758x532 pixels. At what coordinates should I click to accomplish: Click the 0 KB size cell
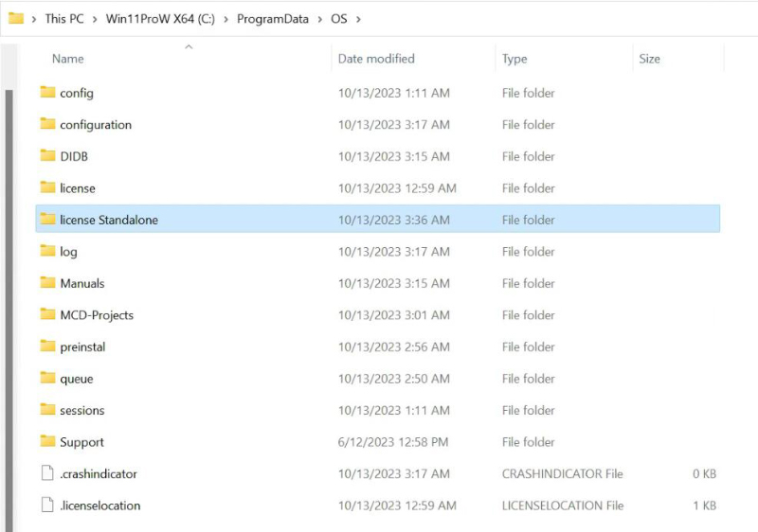click(x=704, y=474)
